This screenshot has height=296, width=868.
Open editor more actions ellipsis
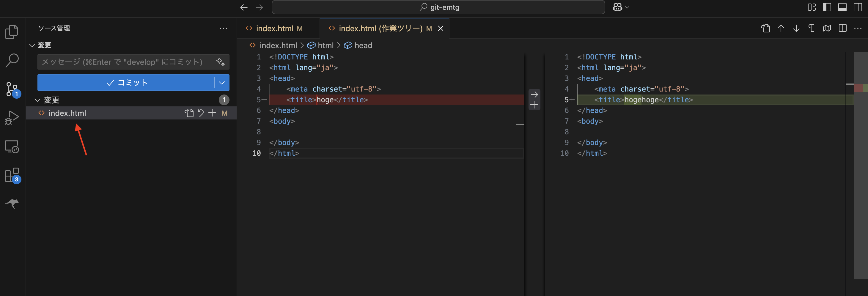858,28
